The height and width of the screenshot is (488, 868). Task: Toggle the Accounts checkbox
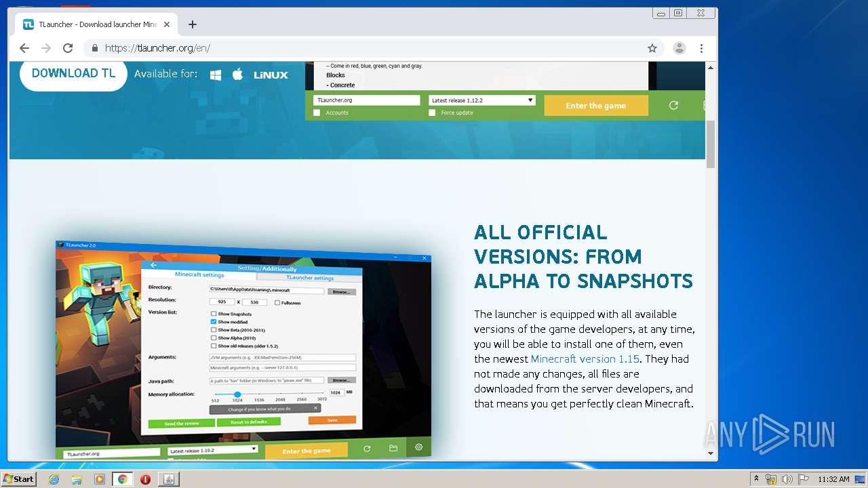pyautogui.click(x=317, y=113)
